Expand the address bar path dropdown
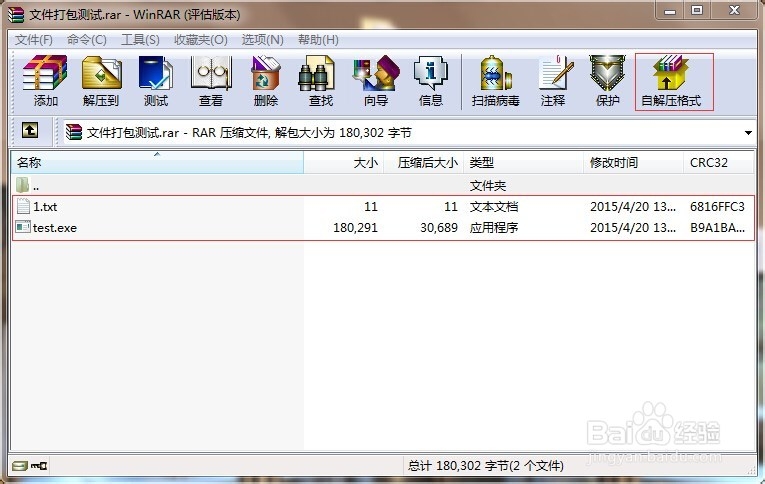 click(748, 133)
